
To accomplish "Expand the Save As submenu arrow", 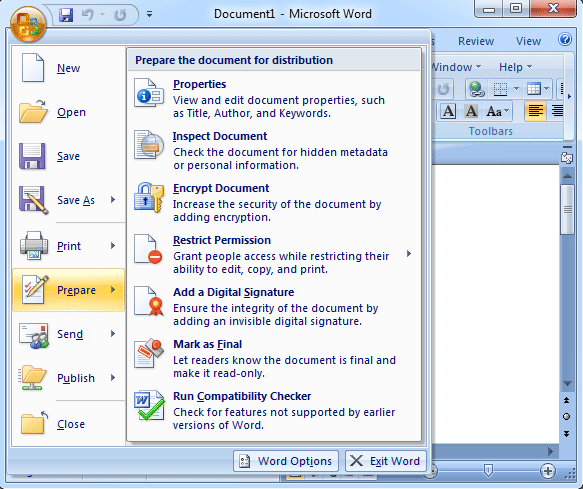I will [x=113, y=200].
